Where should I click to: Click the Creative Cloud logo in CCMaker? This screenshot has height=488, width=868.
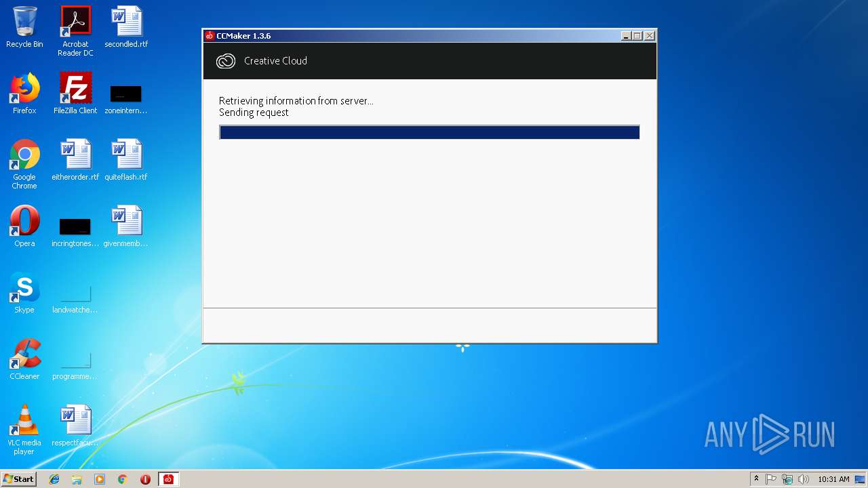point(225,61)
